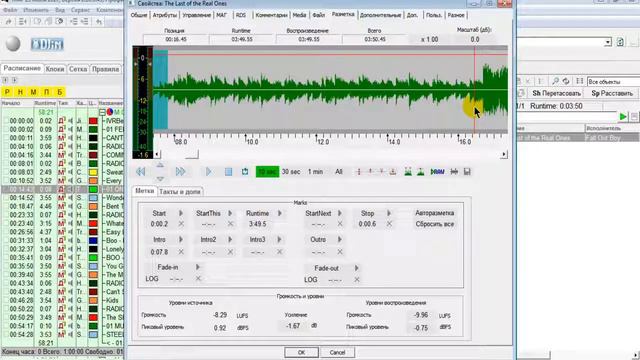Open the Media properties tab

tap(299, 15)
